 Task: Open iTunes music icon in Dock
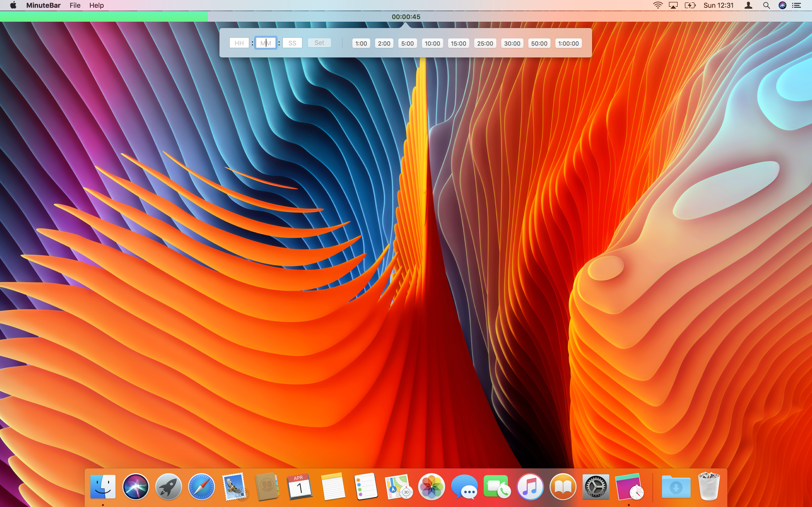click(530, 486)
